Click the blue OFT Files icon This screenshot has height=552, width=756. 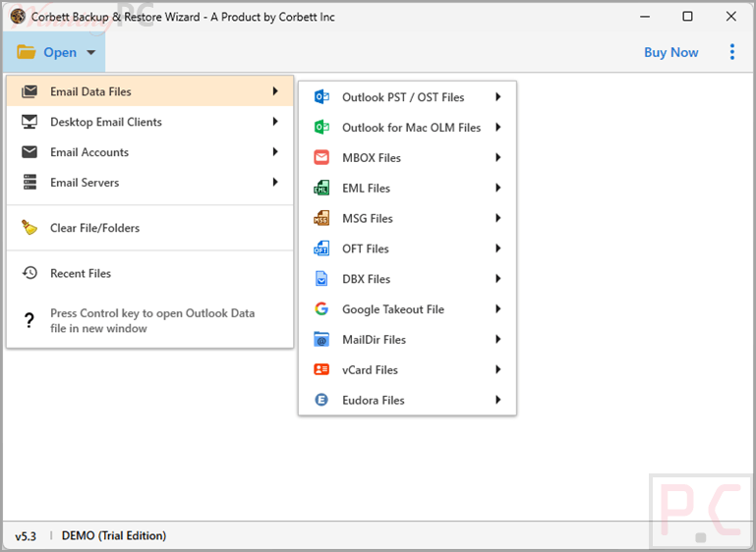tap(321, 248)
